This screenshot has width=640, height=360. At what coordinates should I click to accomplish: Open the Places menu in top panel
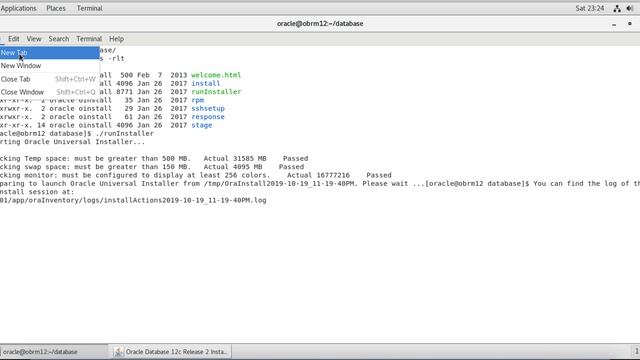pos(56,8)
